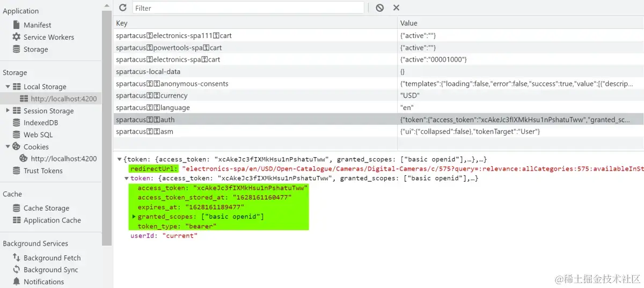The height and width of the screenshot is (288, 644).
Task: Click the IndexedDB database icon
Action: click(16, 123)
